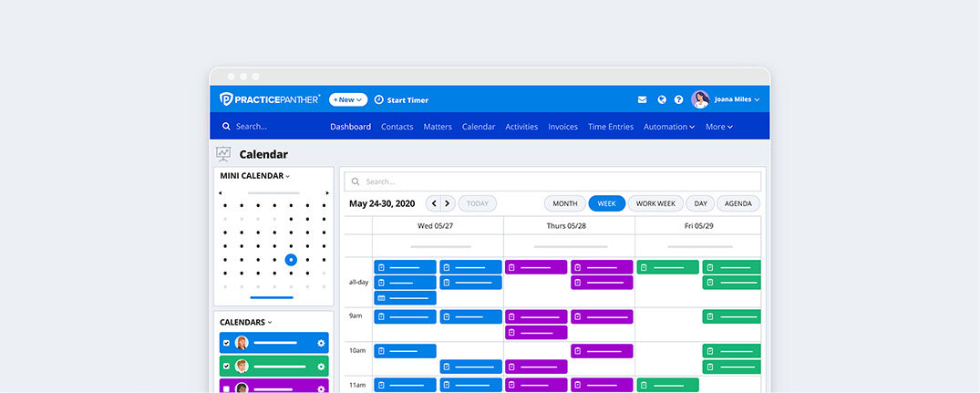This screenshot has width=980, height=393.
Task: Click the PracticePanther logo
Action: point(270,99)
